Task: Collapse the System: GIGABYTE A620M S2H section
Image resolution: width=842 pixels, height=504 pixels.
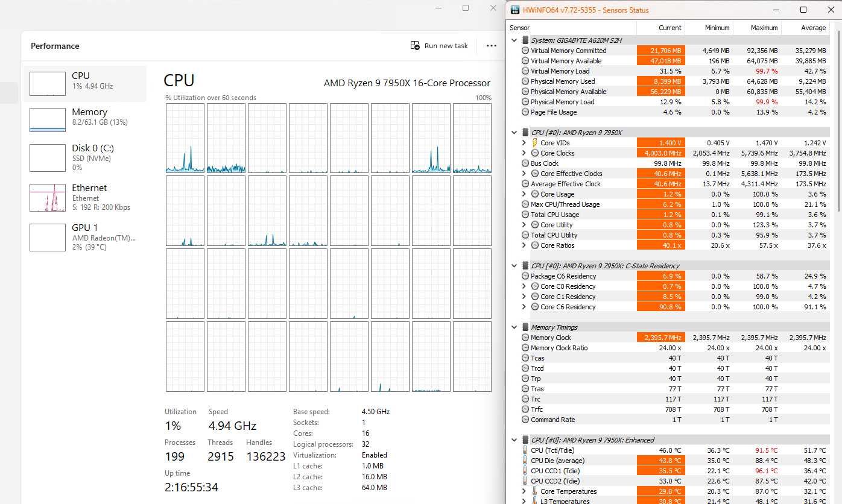Action: click(514, 40)
